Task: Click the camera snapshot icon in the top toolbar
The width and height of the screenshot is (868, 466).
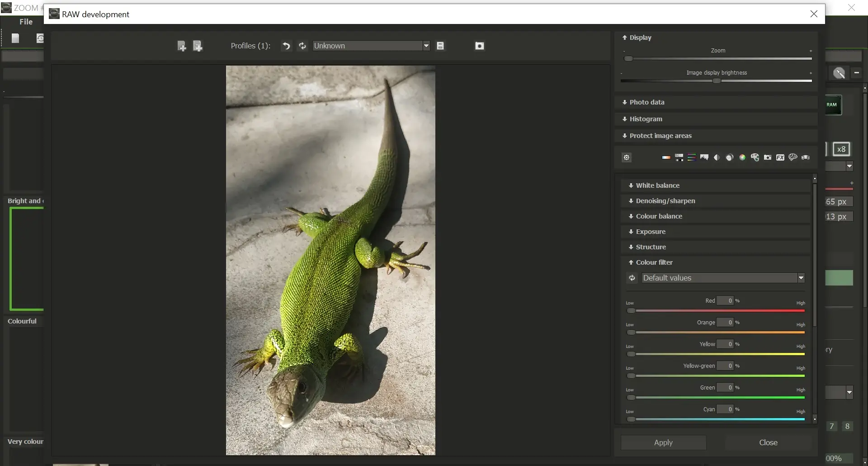Action: point(480,46)
